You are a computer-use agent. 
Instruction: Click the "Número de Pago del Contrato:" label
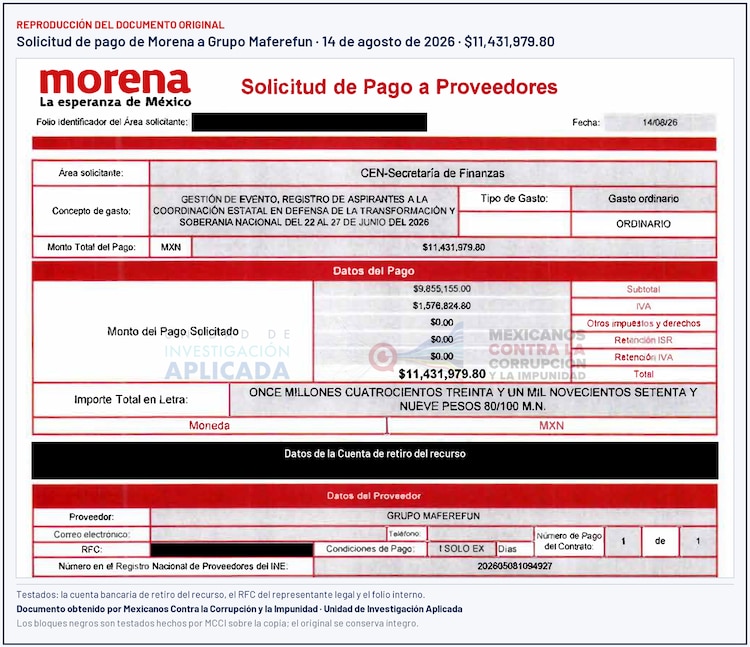569,541
